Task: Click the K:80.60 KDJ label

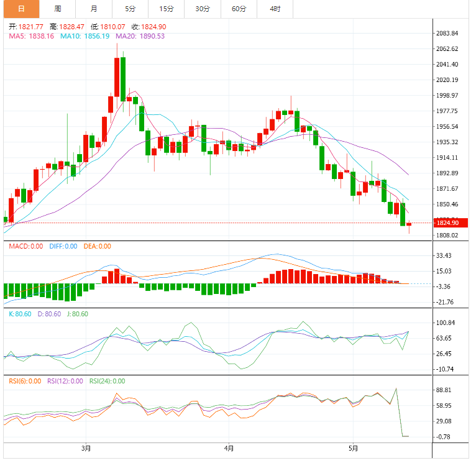Action: 20,314
